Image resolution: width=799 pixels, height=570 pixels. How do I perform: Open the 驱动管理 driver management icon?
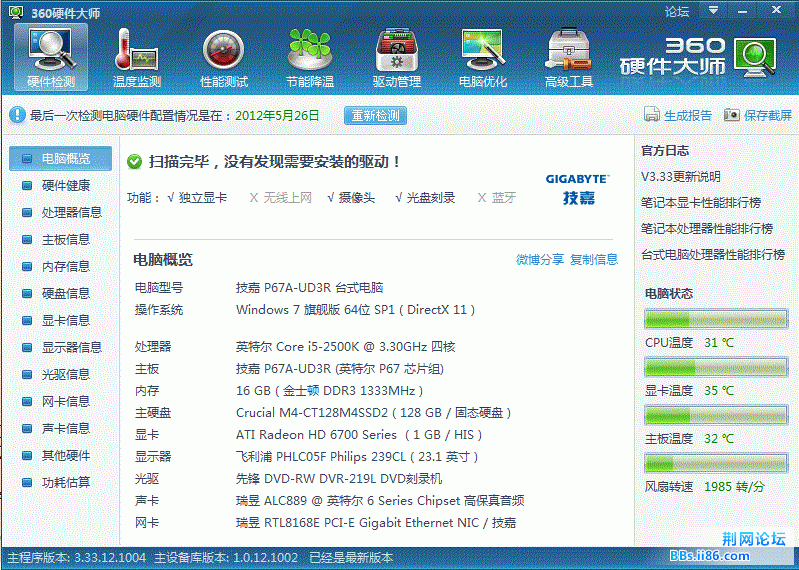click(396, 57)
